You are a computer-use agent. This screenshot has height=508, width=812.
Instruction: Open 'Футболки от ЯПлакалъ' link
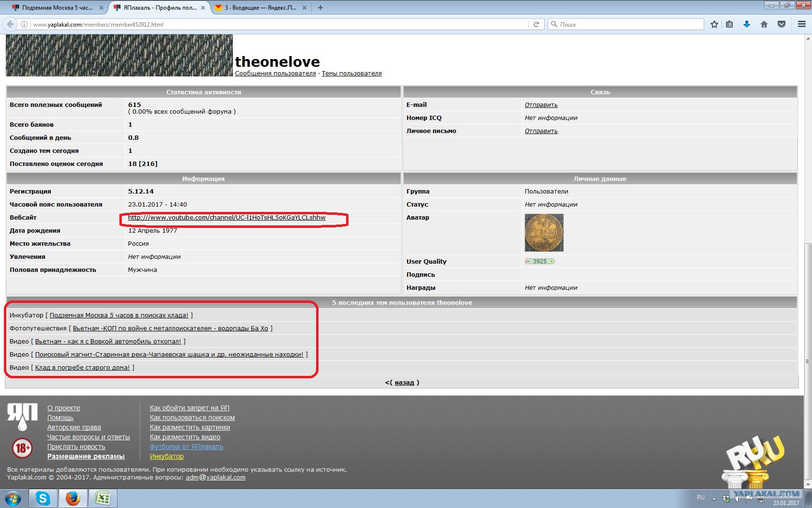point(187,447)
